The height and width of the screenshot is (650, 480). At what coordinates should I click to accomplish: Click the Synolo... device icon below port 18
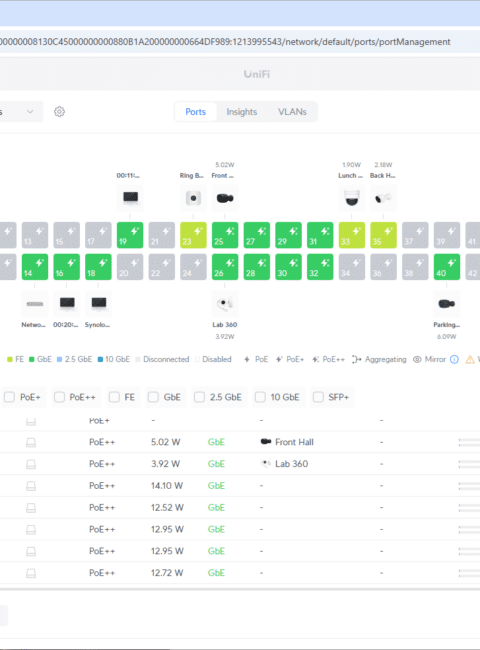coord(98,304)
